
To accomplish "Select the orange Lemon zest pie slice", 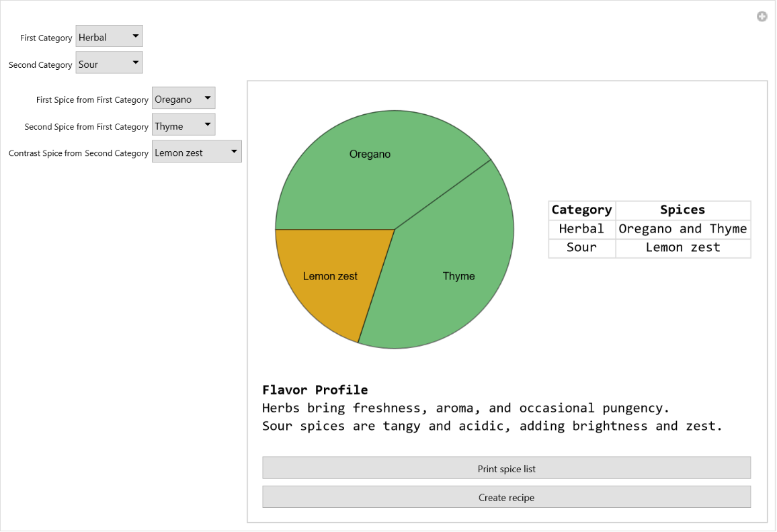I will tap(329, 275).
